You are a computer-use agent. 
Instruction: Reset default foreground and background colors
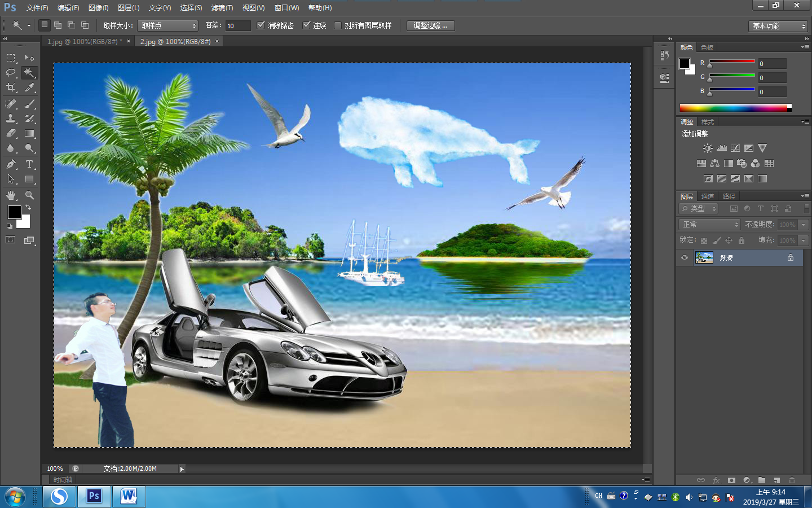pyautogui.click(x=10, y=226)
